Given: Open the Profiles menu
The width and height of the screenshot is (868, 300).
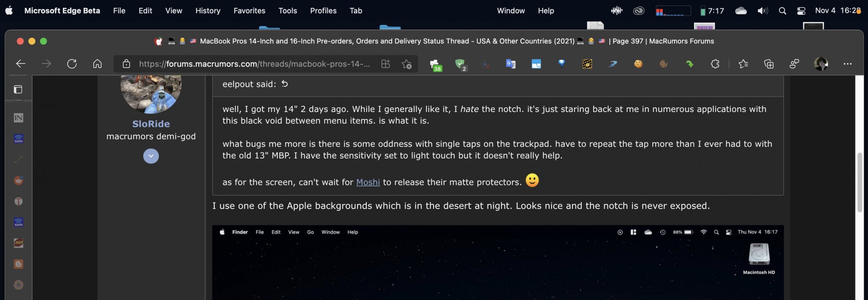Looking at the screenshot, I should [x=323, y=11].
